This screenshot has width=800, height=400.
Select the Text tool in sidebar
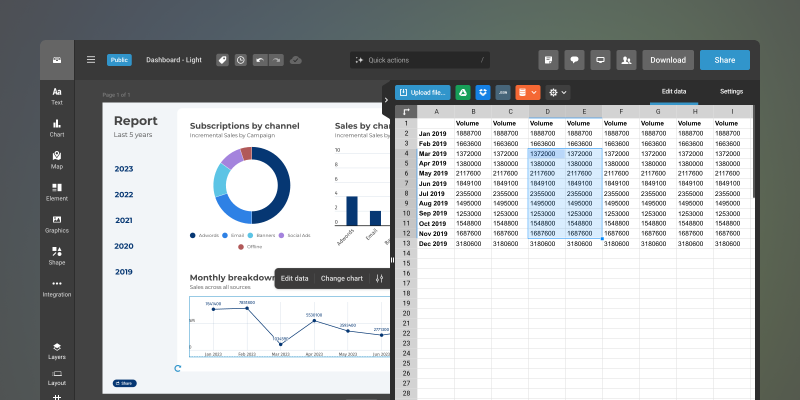[x=57, y=96]
